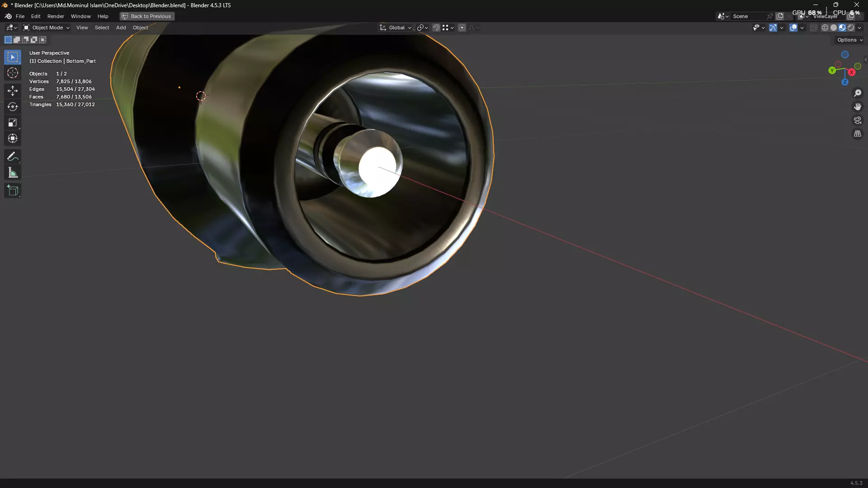Select the Measure ruler tool
The height and width of the screenshot is (488, 868).
tap(13, 173)
